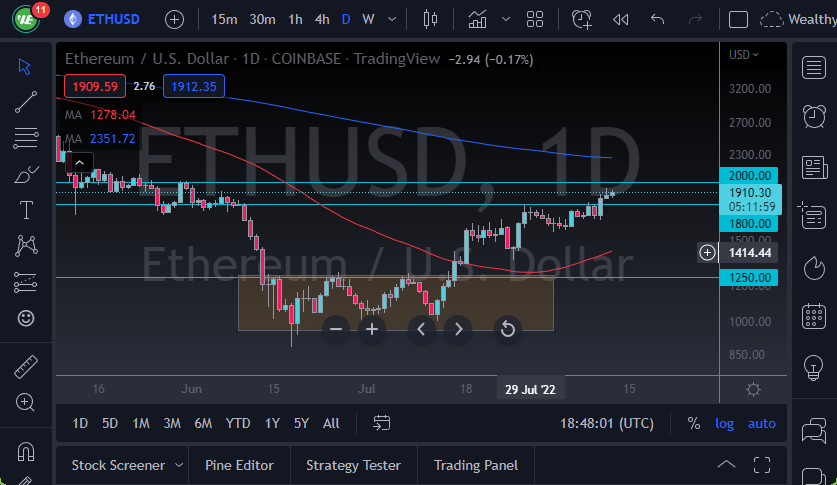837x485 pixels.
Task: Click the plus button at 1414.44 price
Action: click(x=707, y=252)
